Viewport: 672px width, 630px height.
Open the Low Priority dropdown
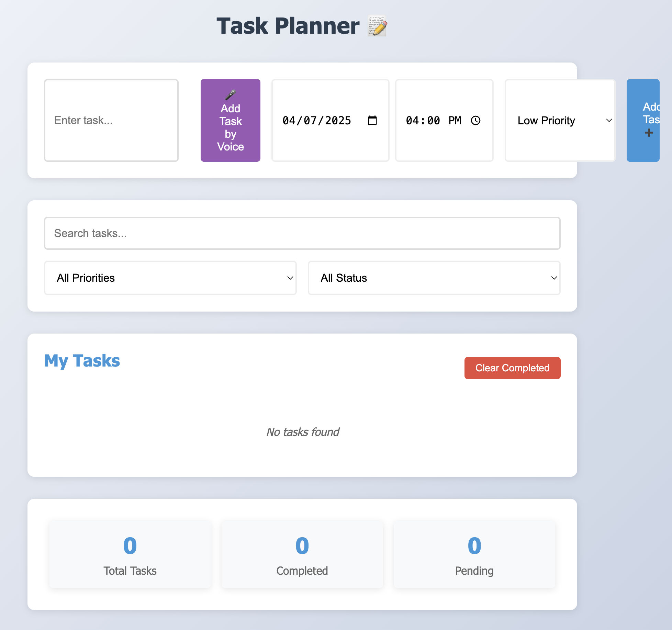pos(560,121)
